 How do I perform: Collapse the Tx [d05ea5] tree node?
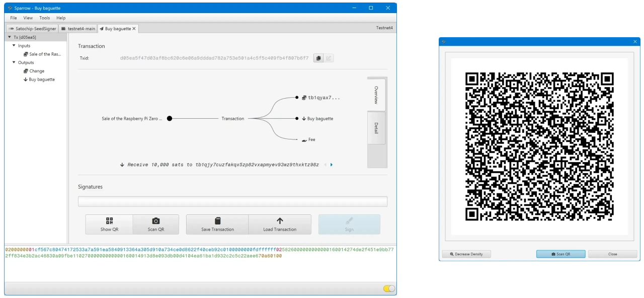(10, 37)
